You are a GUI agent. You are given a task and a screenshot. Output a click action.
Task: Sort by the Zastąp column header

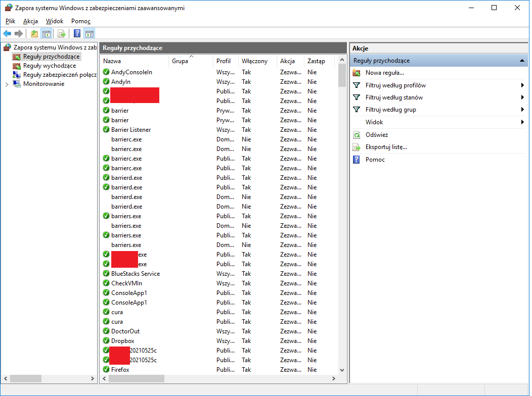pyautogui.click(x=319, y=61)
